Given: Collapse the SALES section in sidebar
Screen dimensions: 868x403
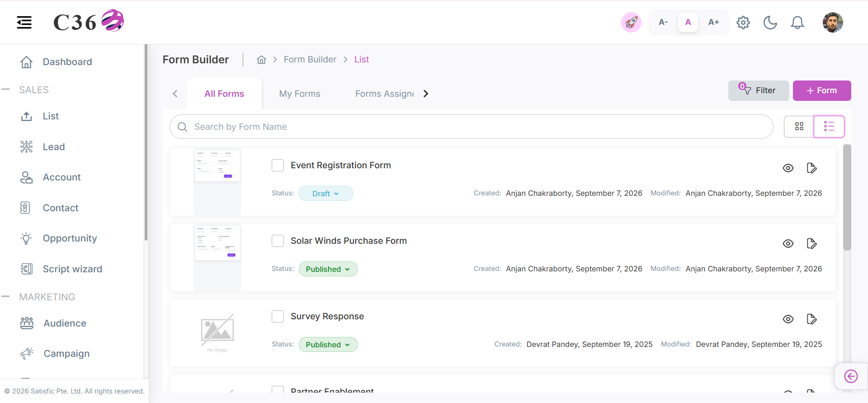Looking at the screenshot, I should pyautogui.click(x=5, y=90).
